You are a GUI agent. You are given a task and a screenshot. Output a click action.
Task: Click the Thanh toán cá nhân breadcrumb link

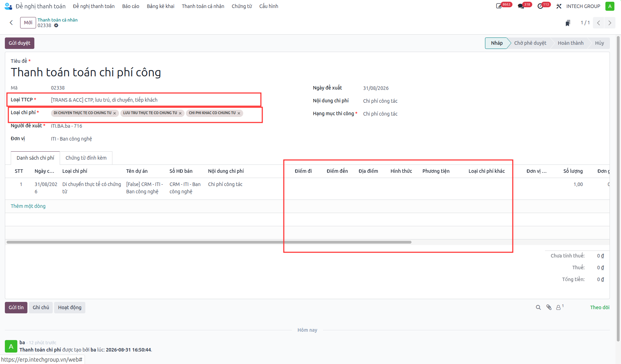(x=58, y=20)
